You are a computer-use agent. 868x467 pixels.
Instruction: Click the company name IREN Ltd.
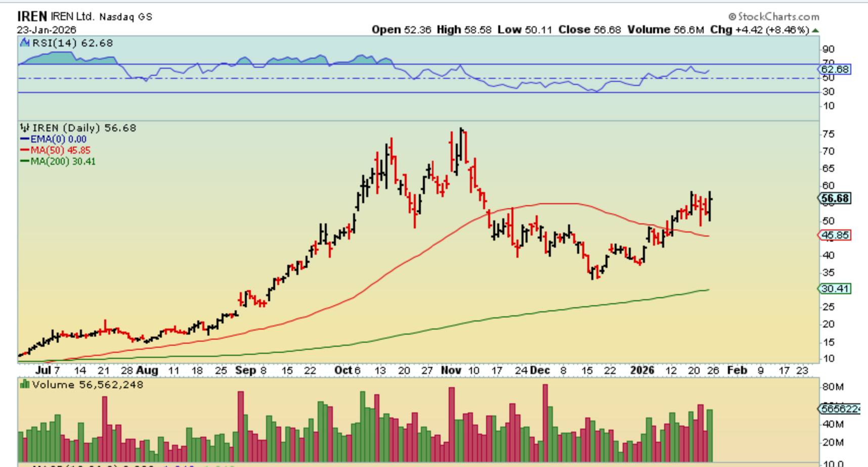72,16
